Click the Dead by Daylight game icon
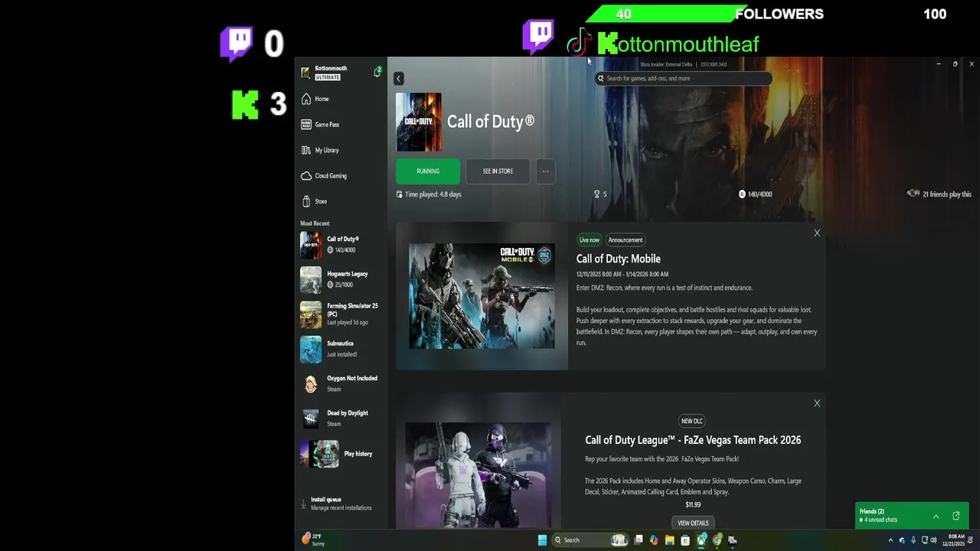This screenshot has height=551, width=980. pyautogui.click(x=311, y=419)
